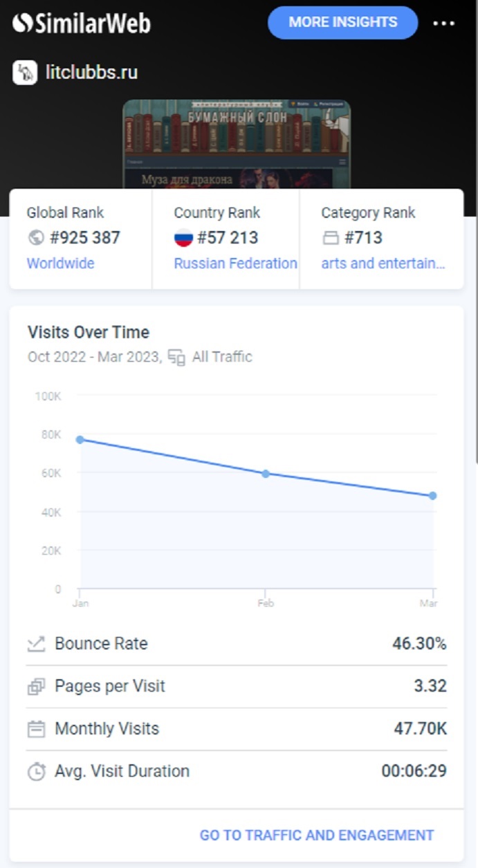Select the Feb data point on chart

pos(266,474)
